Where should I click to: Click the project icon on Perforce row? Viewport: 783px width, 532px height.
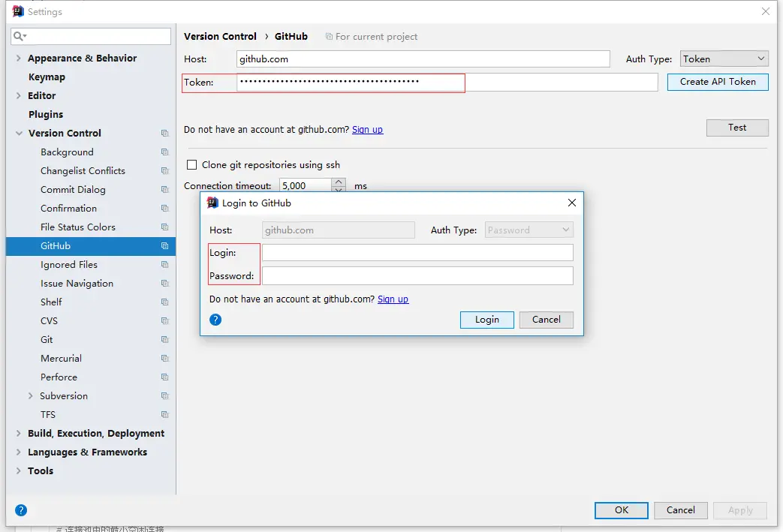165,377
